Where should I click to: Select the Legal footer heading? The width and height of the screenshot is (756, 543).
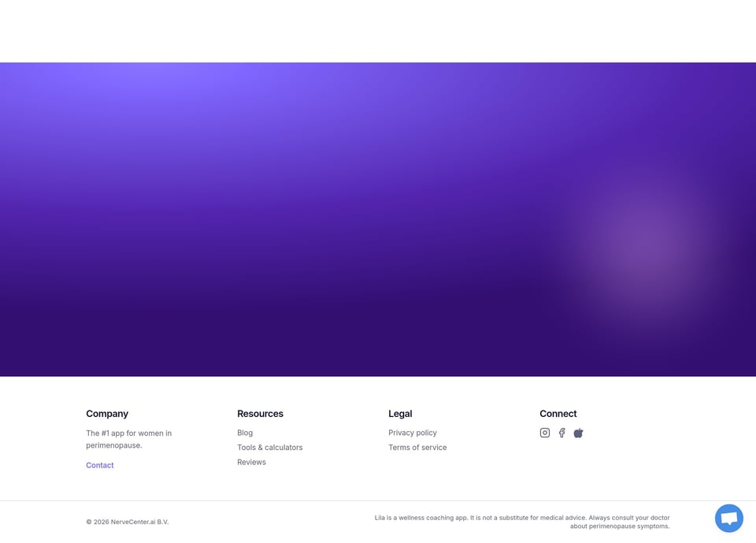[400, 414]
